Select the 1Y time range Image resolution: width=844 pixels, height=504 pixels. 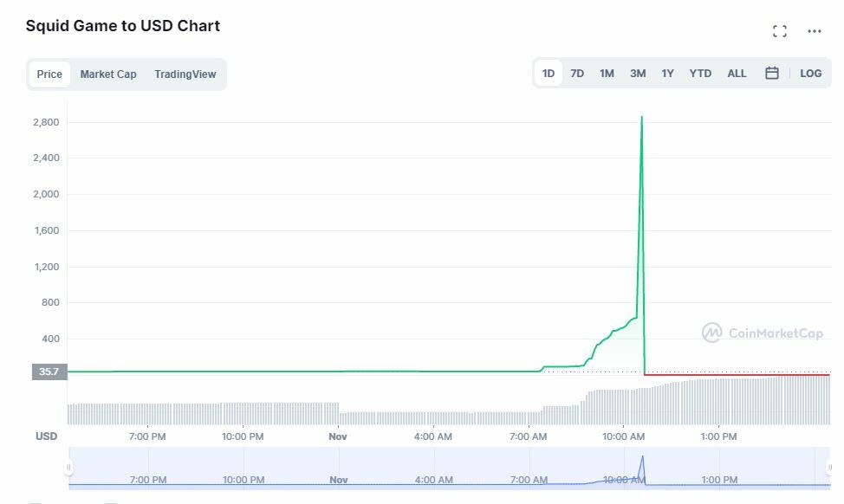tap(667, 74)
